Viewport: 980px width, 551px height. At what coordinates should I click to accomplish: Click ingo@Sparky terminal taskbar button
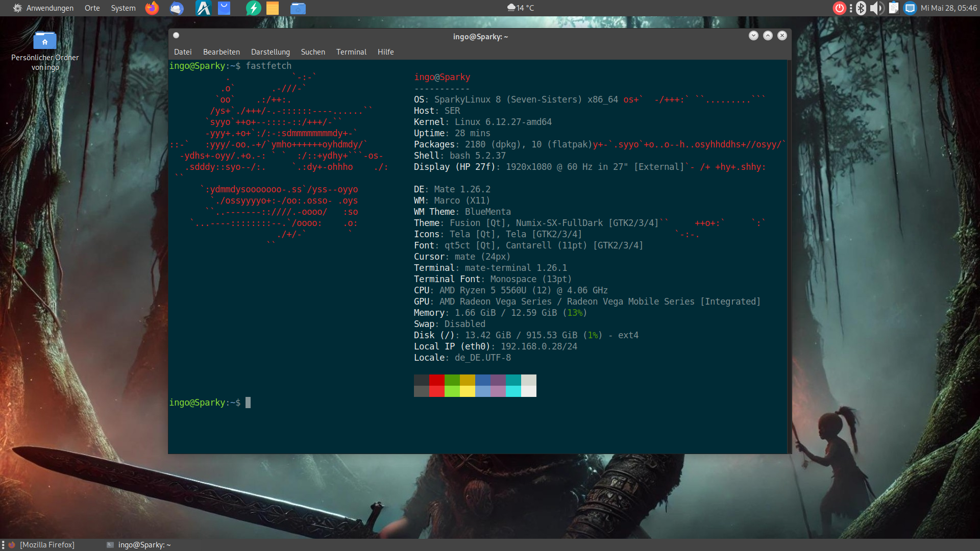144,545
